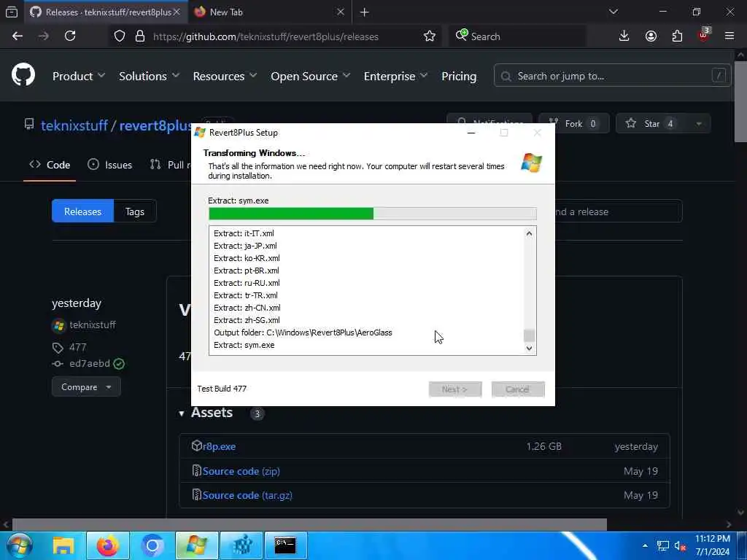This screenshot has width=747, height=560.
Task: Click the r8p.exe package icon
Action: [x=197, y=446]
